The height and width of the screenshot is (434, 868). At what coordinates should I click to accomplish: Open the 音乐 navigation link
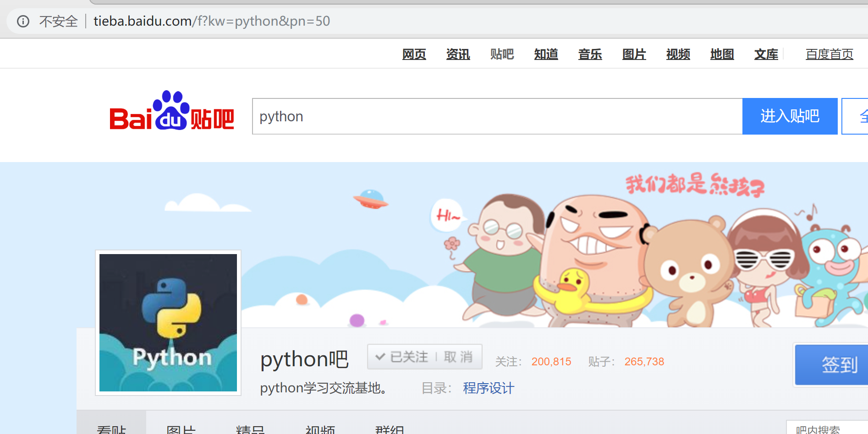[x=590, y=54]
